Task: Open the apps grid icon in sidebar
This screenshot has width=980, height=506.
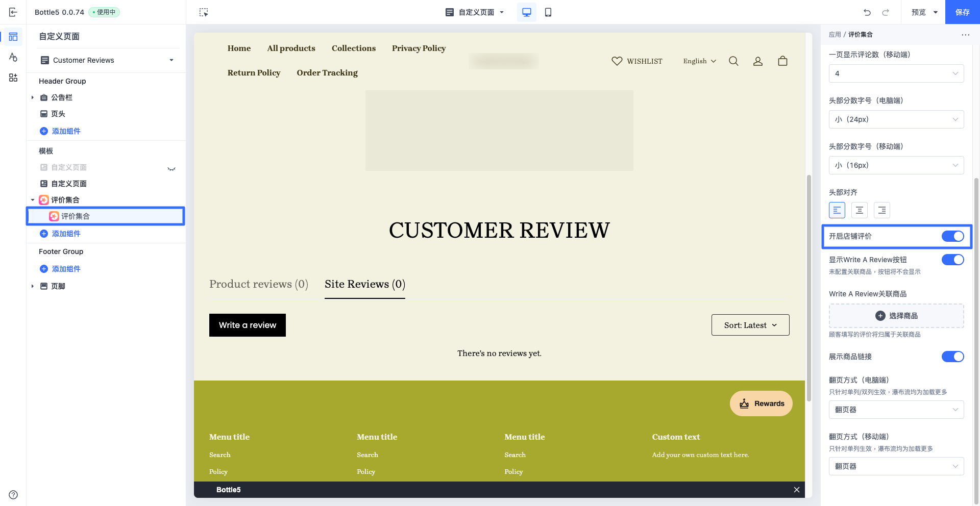Action: (13, 78)
